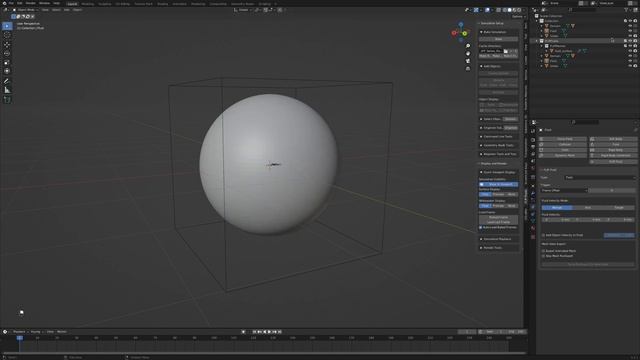Toggle Autoload Baked Frames checkbox
Viewport: 640px width, 360px height.
coord(480,227)
